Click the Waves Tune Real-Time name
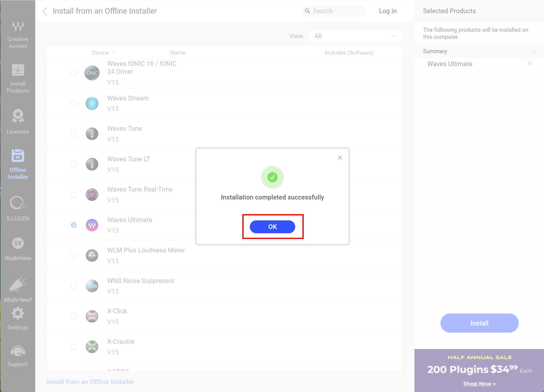The height and width of the screenshot is (392, 544). (x=140, y=189)
